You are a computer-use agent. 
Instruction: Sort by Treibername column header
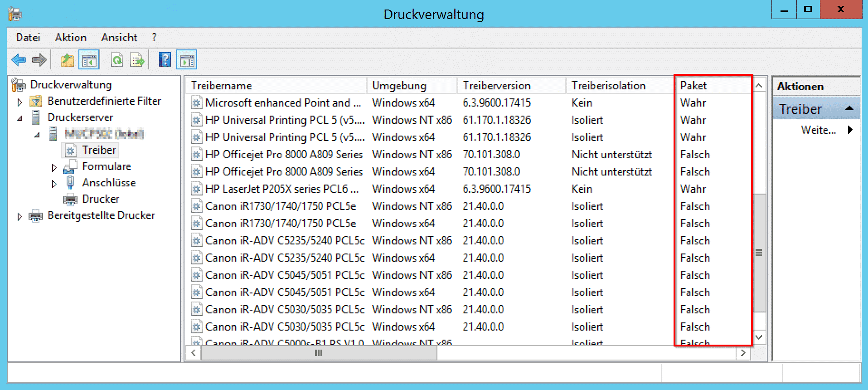[x=276, y=85]
